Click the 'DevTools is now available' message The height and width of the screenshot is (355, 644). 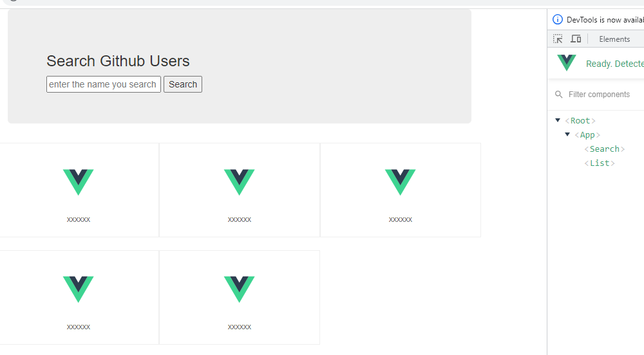click(x=605, y=20)
